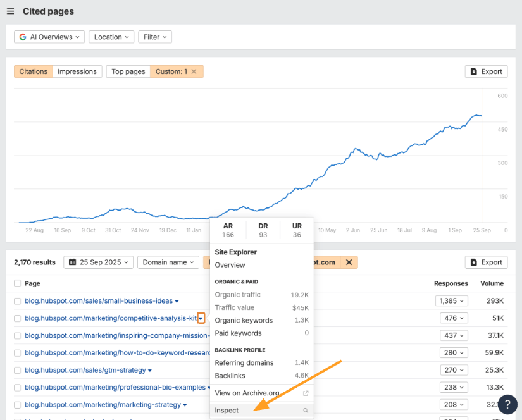Open the hamburger menu at top left
522x420 pixels.
10,11
